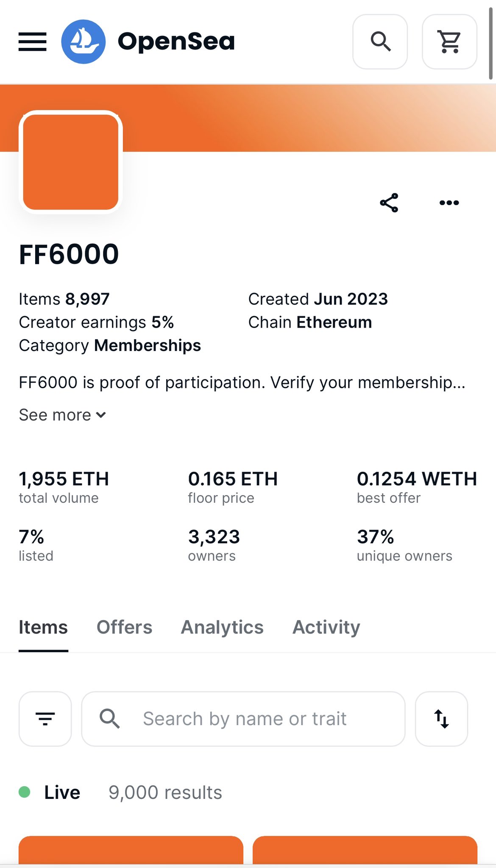Open search from the header magnifier

tap(380, 42)
